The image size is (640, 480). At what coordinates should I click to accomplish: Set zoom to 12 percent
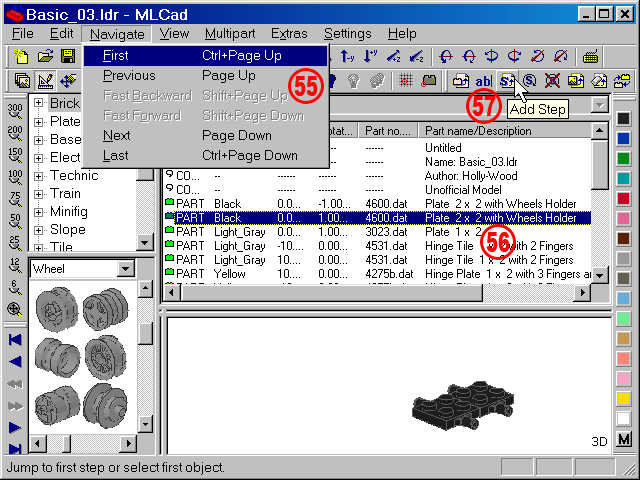(x=15, y=265)
